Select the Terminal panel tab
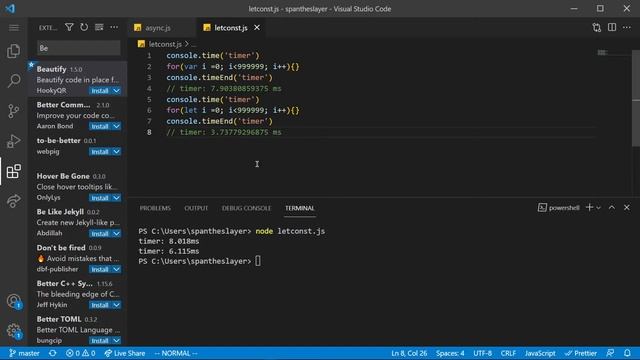 click(300, 208)
